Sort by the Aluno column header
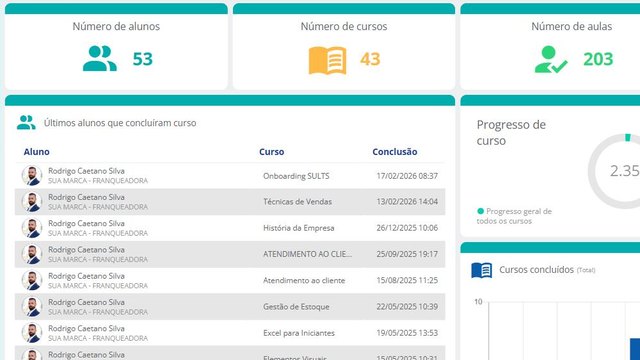Screen dimensions: 640x360 coord(37,152)
